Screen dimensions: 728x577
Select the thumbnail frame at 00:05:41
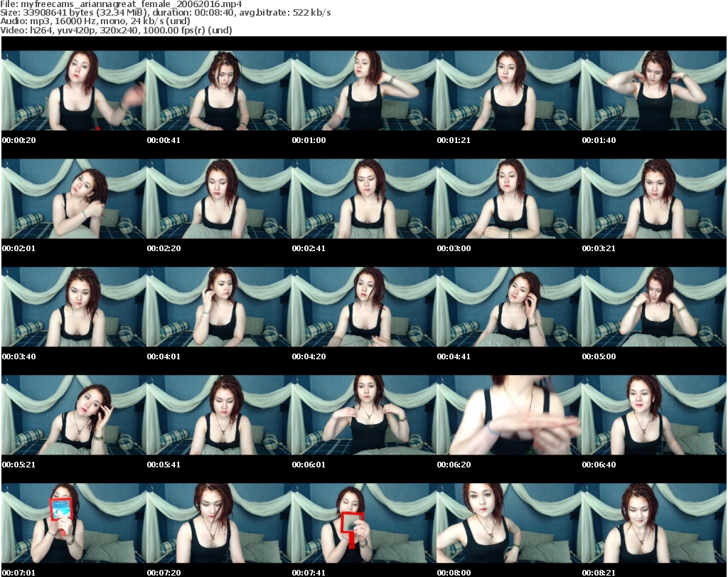(x=219, y=415)
